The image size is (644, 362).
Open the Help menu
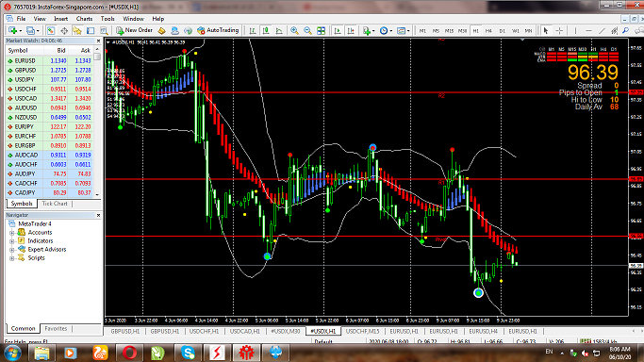[158, 19]
